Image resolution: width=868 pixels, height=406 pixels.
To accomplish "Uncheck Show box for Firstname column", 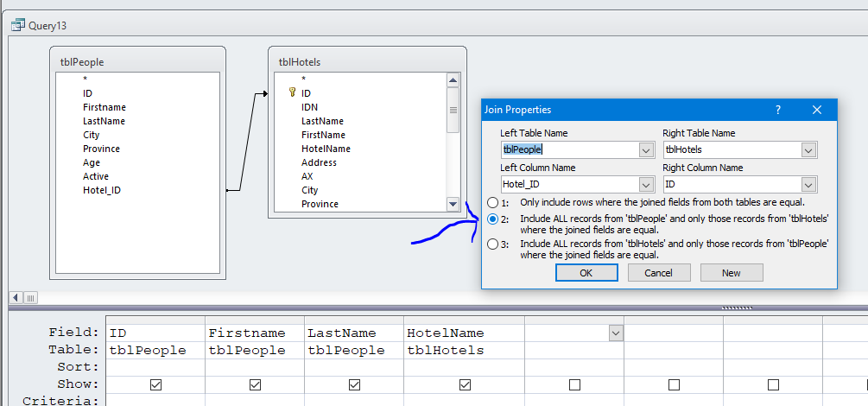I will point(255,384).
